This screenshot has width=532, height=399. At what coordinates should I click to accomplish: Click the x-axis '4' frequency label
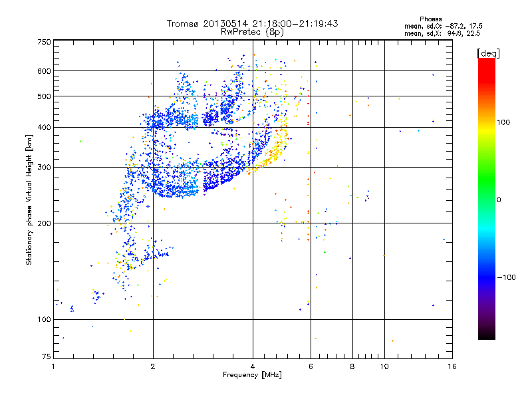[x=253, y=366]
